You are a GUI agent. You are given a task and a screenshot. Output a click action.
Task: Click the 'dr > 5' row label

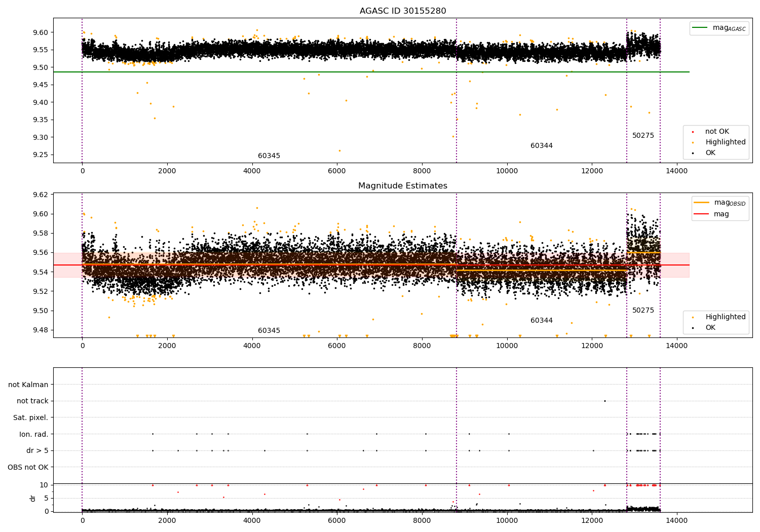[x=37, y=451]
